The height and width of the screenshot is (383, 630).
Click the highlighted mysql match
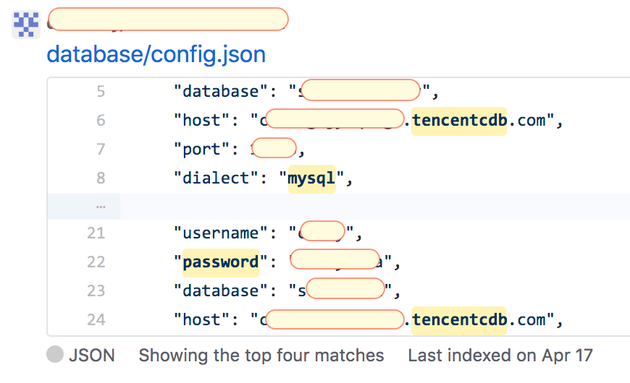tap(312, 178)
